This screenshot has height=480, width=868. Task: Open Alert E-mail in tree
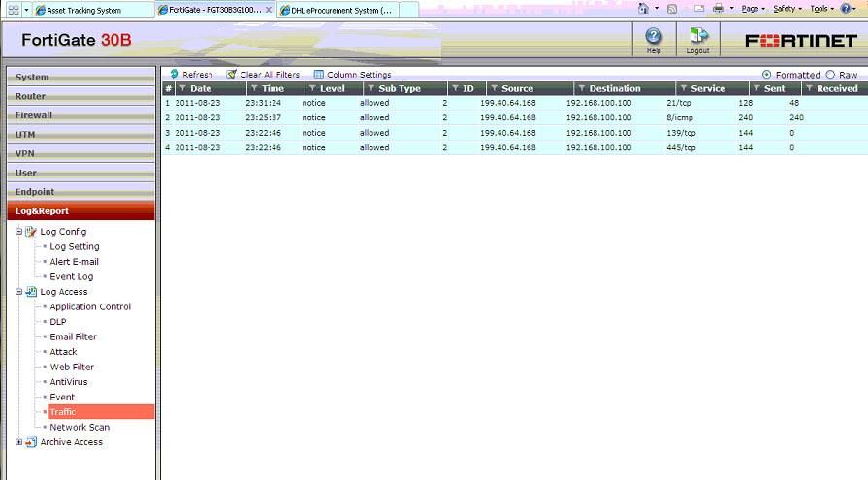(x=74, y=261)
